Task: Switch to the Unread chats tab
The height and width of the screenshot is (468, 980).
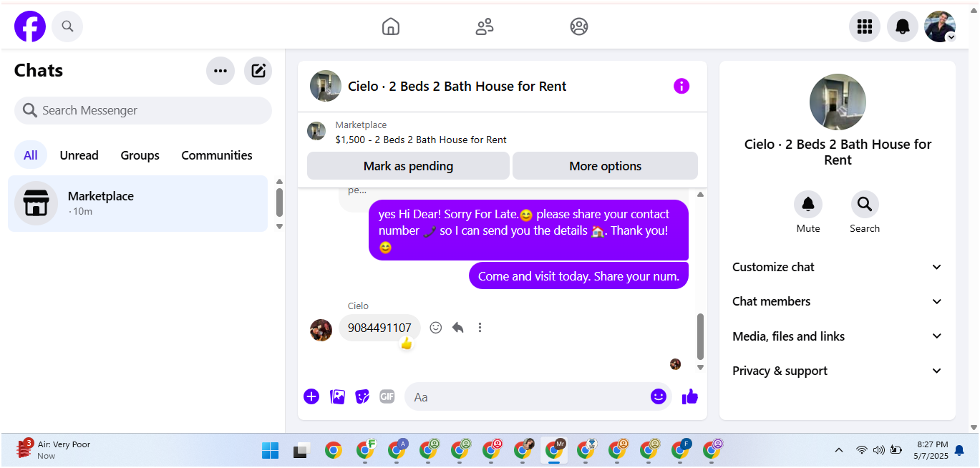Action: (79, 155)
